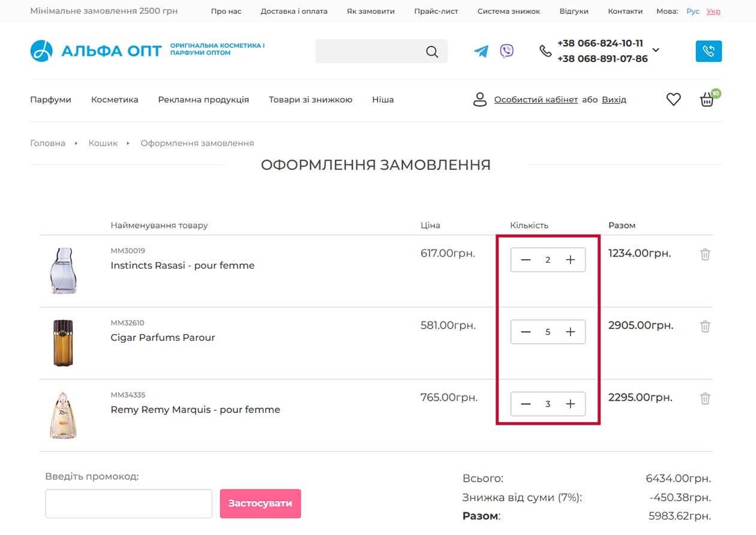Open the Парфуми menu
The height and width of the screenshot is (535, 756).
tap(50, 100)
